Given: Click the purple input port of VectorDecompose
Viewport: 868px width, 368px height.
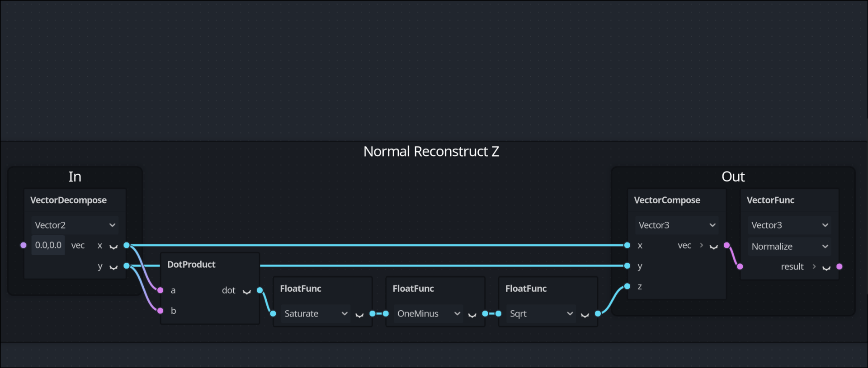Looking at the screenshot, I should [24, 245].
